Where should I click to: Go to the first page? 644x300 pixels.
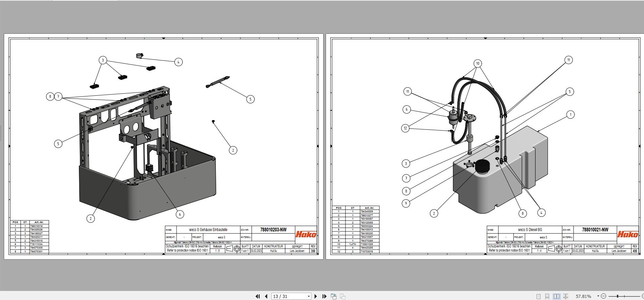coord(258,296)
